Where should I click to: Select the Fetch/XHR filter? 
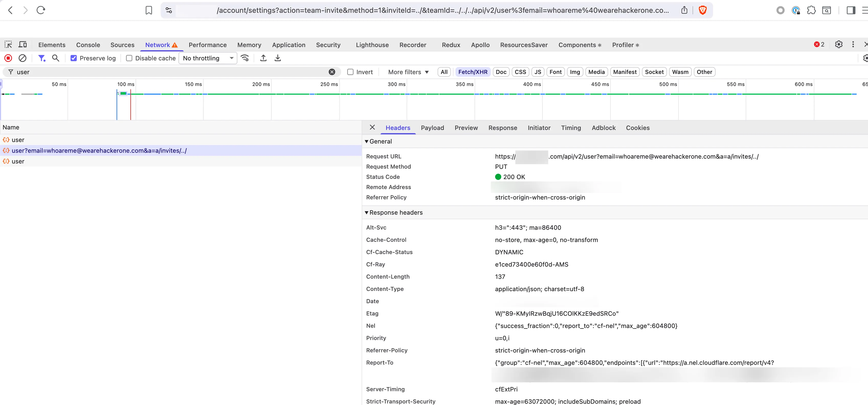click(472, 72)
